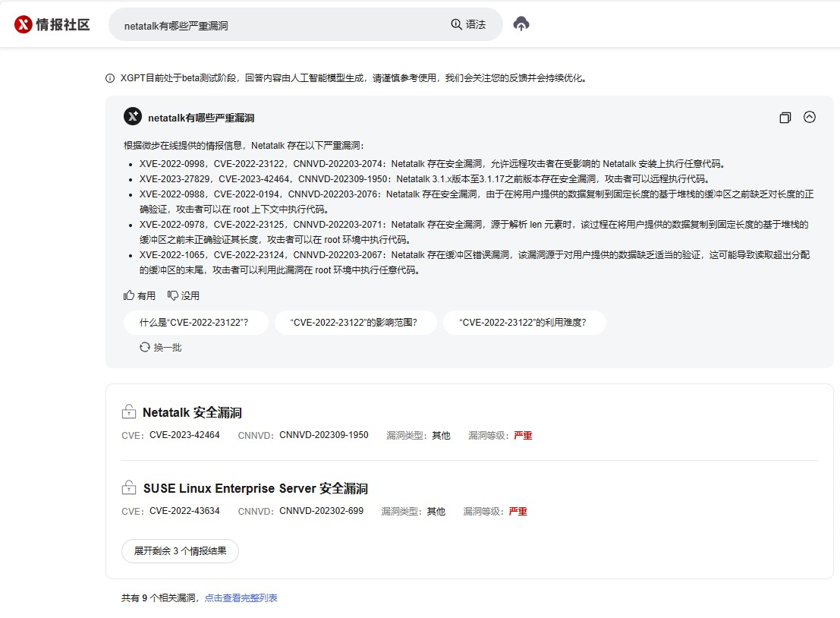The width and height of the screenshot is (840, 618).
Task: Click 共有 9 个相关漏洞 text
Action: point(159,598)
